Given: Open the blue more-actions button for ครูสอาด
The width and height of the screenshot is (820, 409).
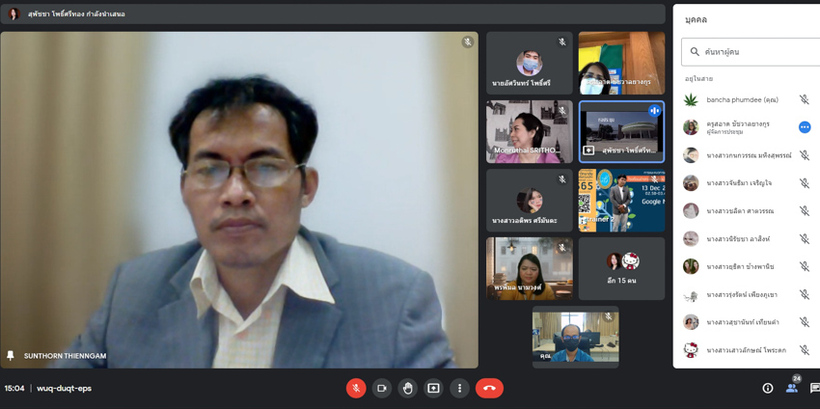Looking at the screenshot, I should (804, 127).
